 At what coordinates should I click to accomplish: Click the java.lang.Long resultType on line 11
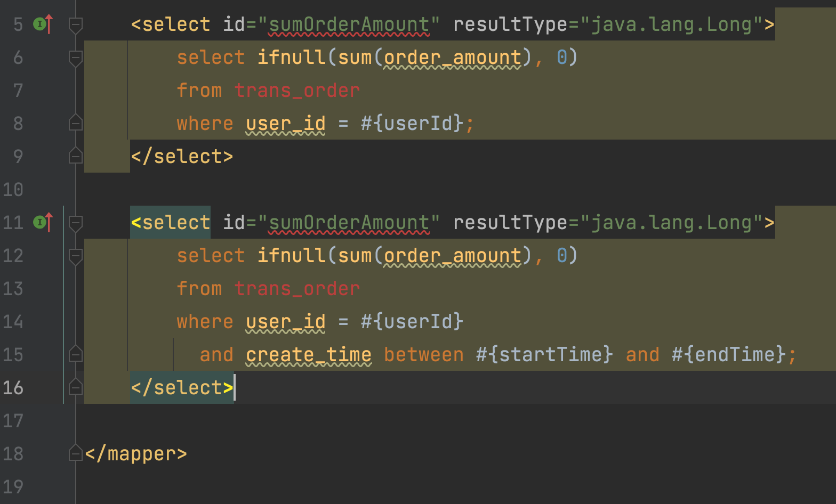click(x=672, y=223)
